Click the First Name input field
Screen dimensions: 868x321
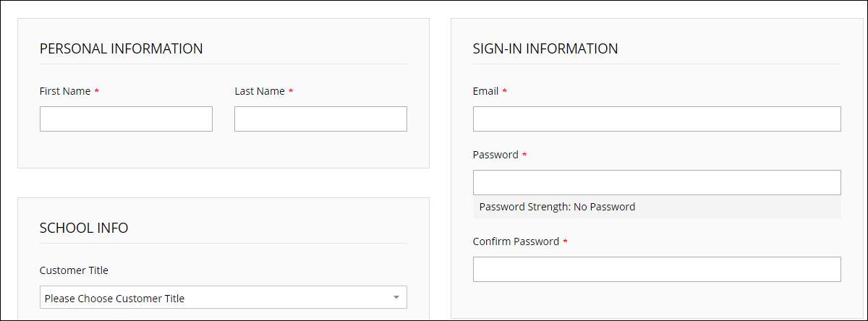pos(126,119)
